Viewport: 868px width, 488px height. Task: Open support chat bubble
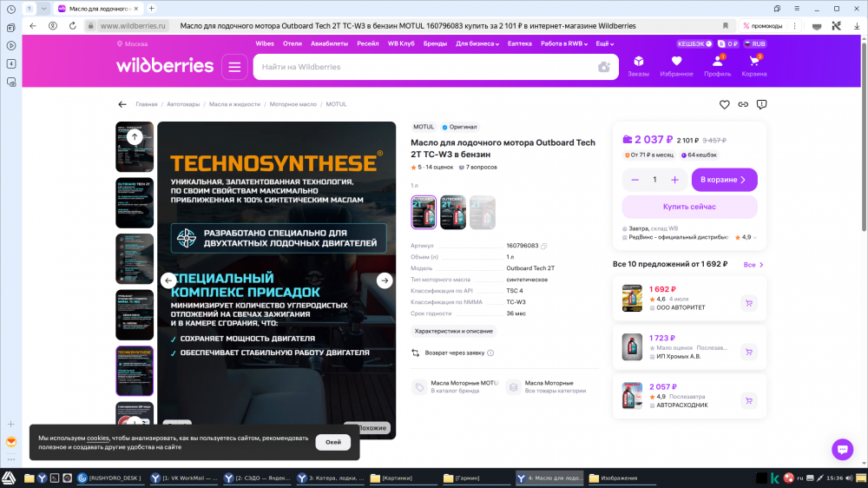[843, 449]
